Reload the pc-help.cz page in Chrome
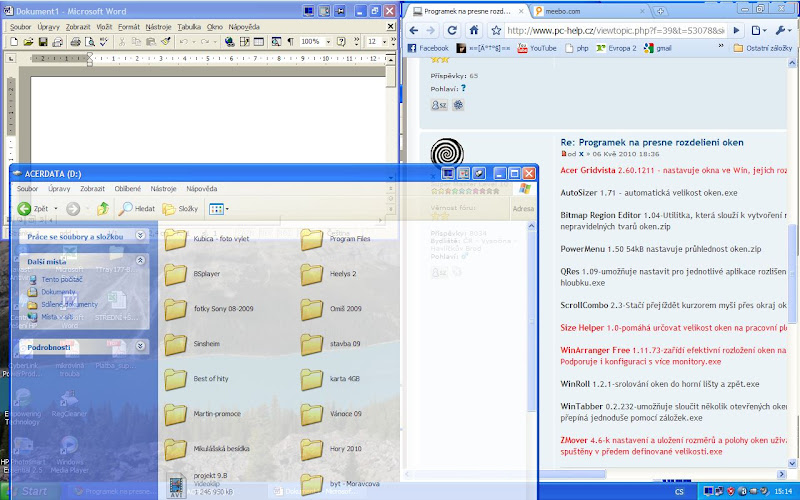 [x=452, y=31]
